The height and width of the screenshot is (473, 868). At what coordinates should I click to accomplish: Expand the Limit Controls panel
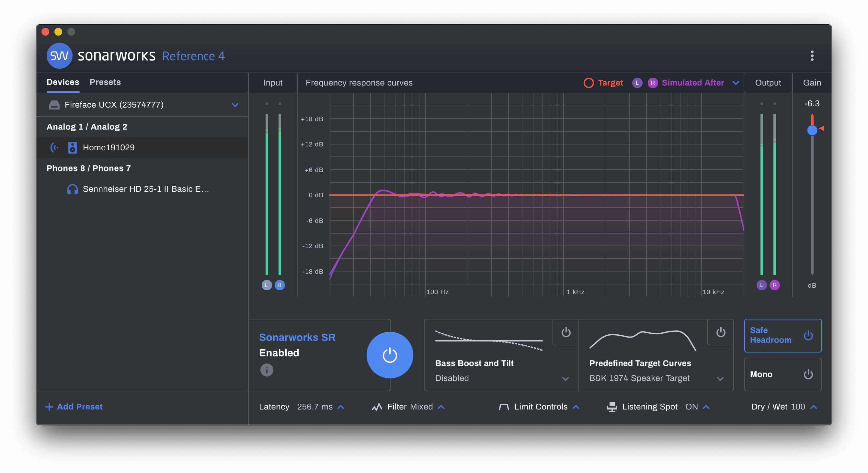point(576,407)
